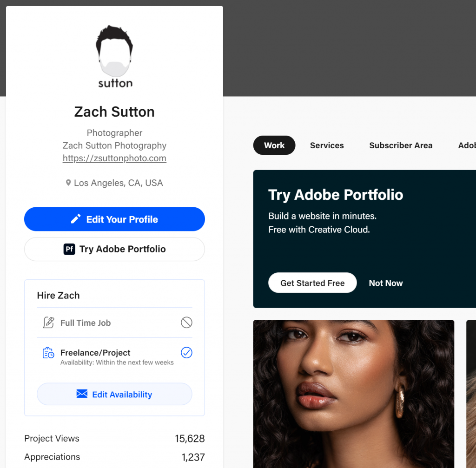Click the Sutton profile avatar logo
This screenshot has height=468, width=476.
114,57
